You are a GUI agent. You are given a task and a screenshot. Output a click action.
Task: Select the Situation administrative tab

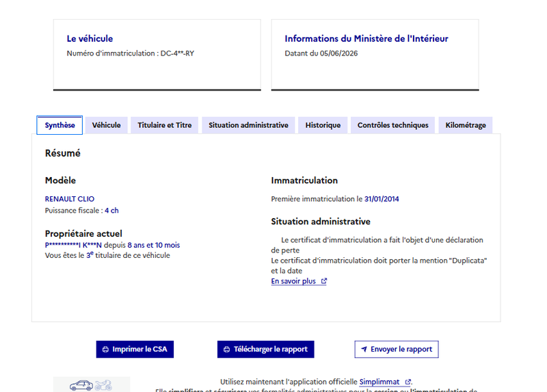[x=248, y=125]
